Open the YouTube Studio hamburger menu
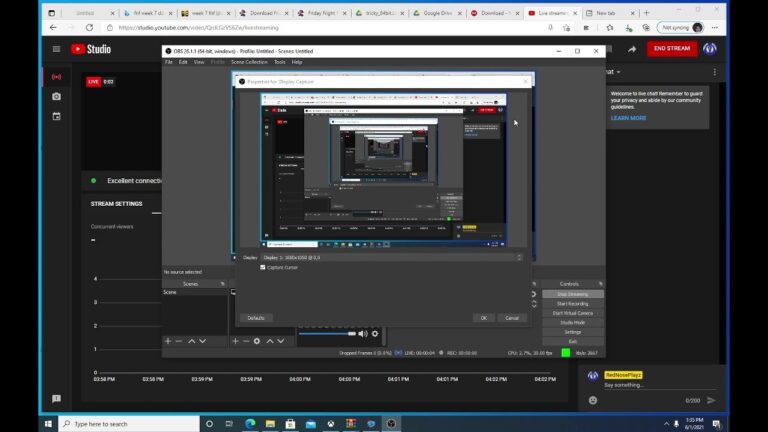The image size is (768, 432). click(56, 48)
